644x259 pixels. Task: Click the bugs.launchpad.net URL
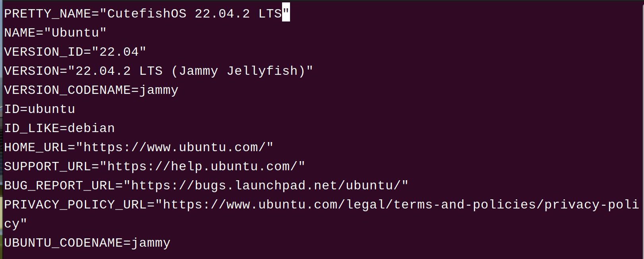[x=266, y=185]
